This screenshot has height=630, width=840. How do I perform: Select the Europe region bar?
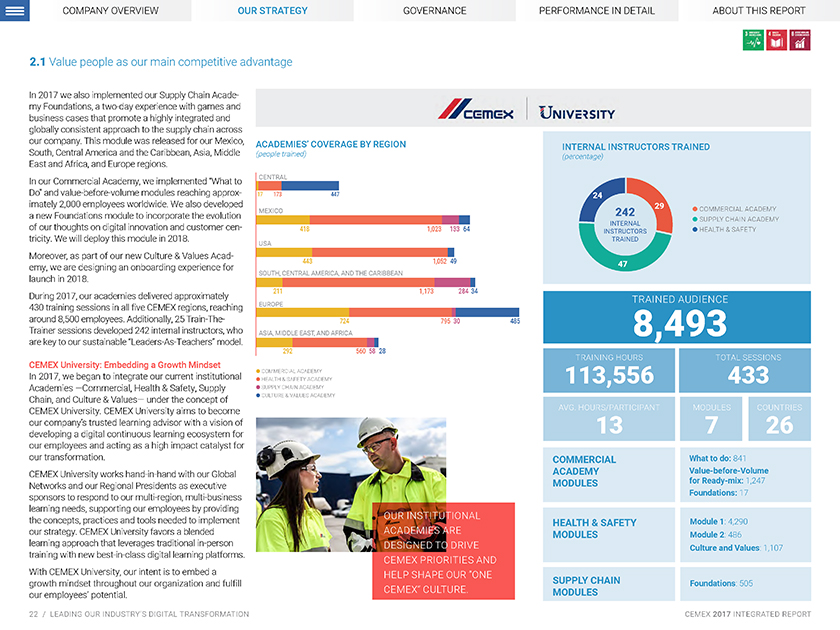(x=388, y=312)
